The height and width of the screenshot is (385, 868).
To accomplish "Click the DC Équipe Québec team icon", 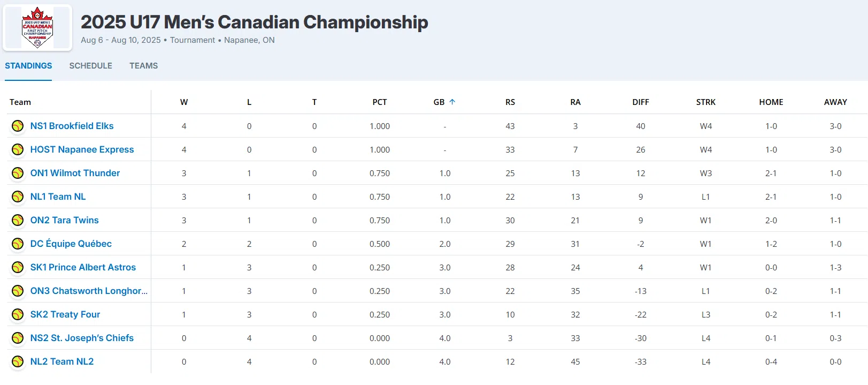I will [x=18, y=244].
